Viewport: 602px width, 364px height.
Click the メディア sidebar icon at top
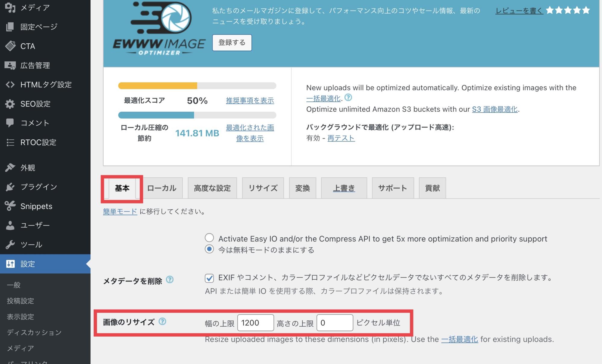10,8
